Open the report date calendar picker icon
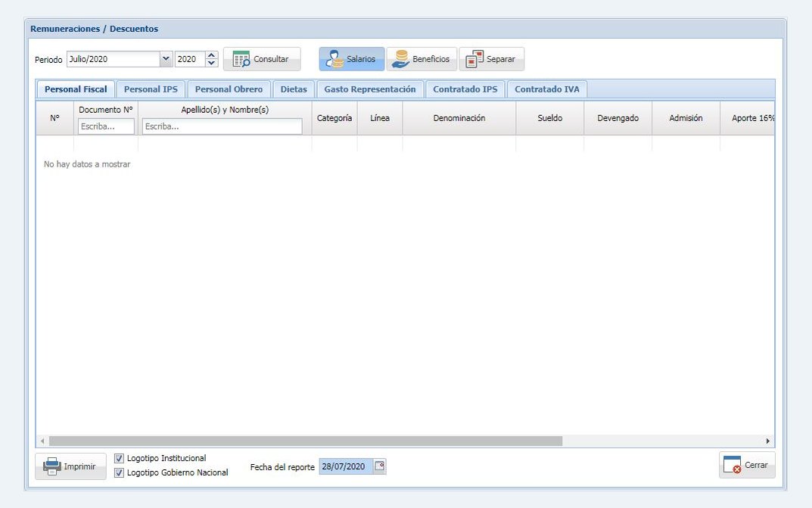This screenshot has width=812, height=508. point(380,466)
